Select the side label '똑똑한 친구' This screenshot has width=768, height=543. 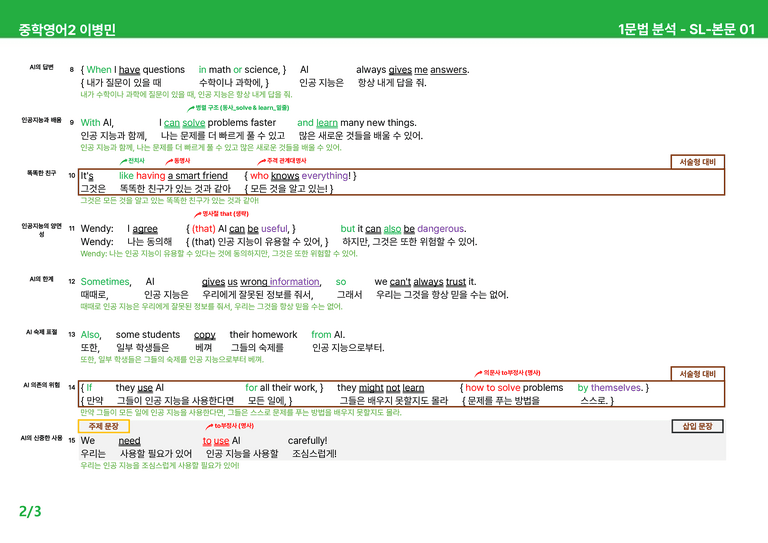42,173
